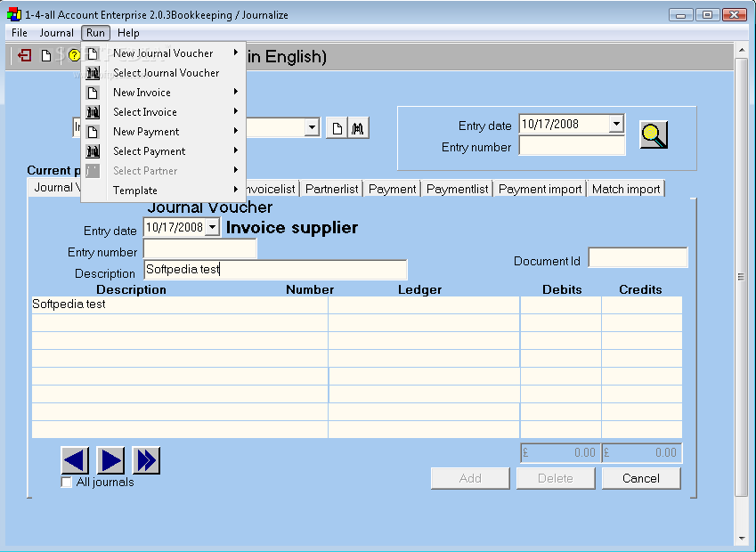The width and height of the screenshot is (756, 552).
Task: Expand Select Payment submenu arrow
Action: [x=236, y=150]
